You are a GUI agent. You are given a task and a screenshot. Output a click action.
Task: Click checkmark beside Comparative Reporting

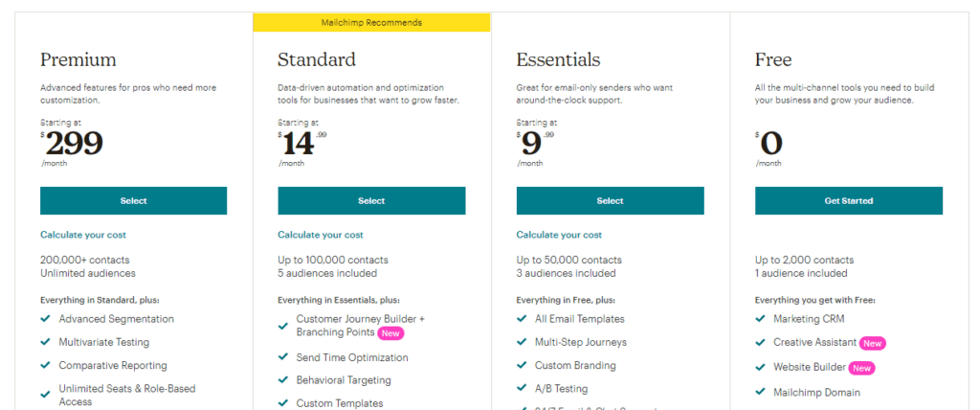tap(45, 365)
